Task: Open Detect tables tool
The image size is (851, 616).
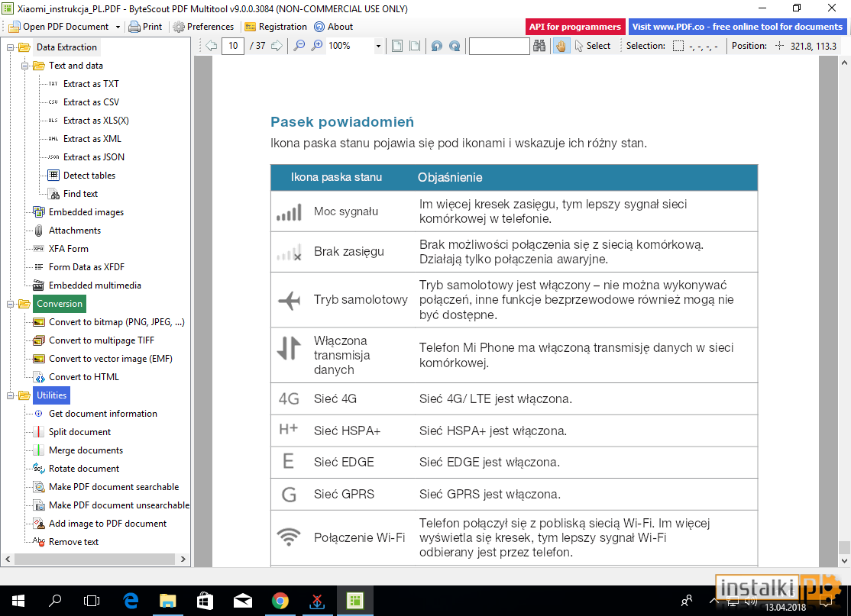Action: [x=89, y=175]
